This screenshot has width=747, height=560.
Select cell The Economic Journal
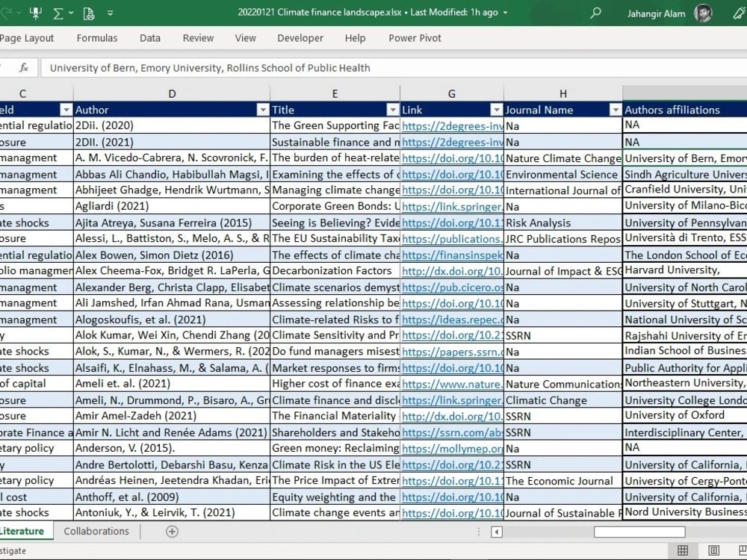(x=563, y=480)
